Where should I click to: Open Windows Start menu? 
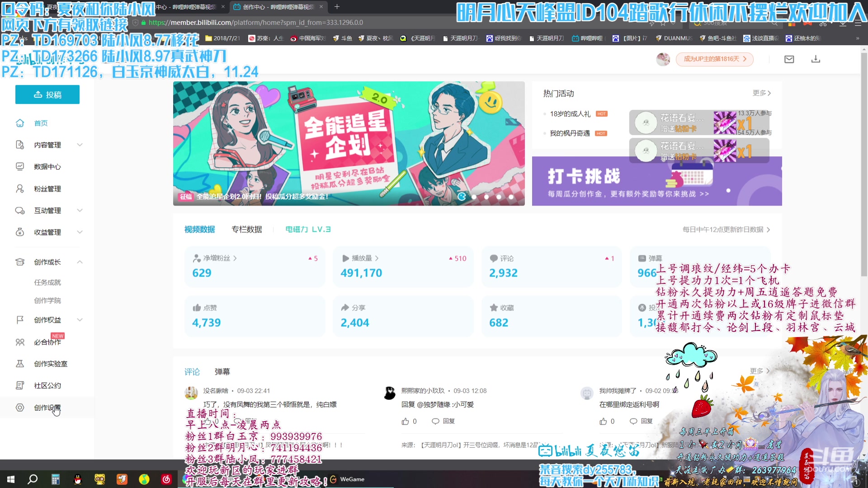pyautogui.click(x=11, y=479)
